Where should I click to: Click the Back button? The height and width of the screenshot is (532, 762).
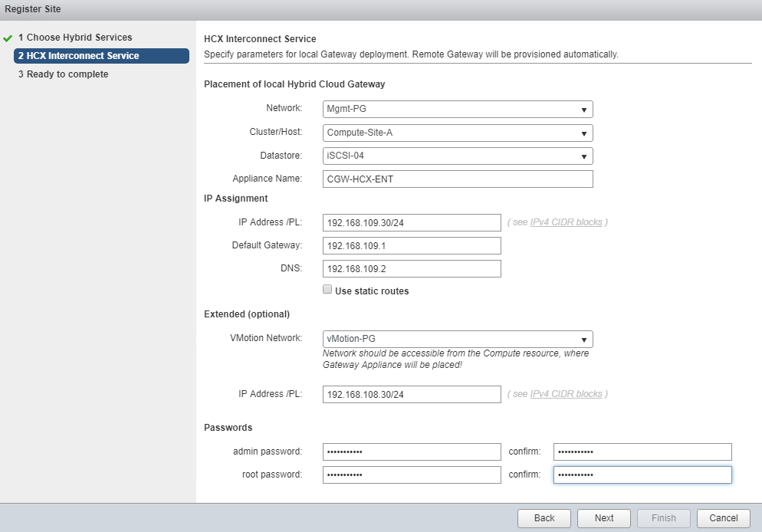coord(544,518)
